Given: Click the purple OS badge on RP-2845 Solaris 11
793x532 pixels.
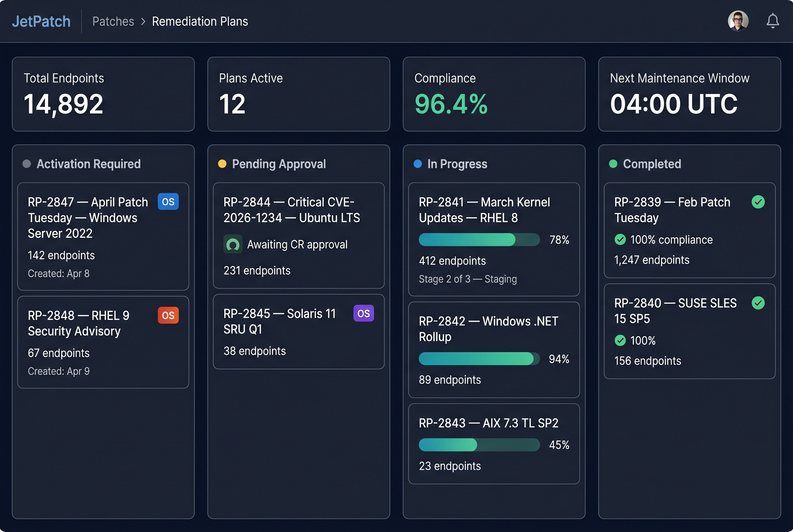Looking at the screenshot, I should tap(364, 313).
